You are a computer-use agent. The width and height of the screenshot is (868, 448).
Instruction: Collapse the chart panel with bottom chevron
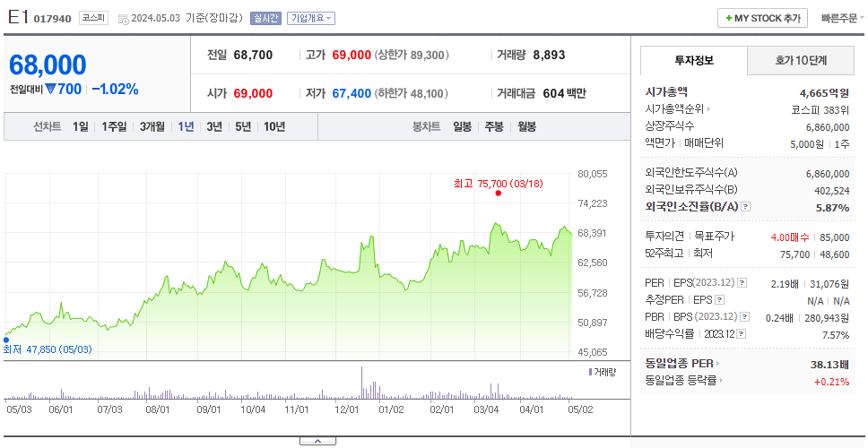click(x=317, y=441)
